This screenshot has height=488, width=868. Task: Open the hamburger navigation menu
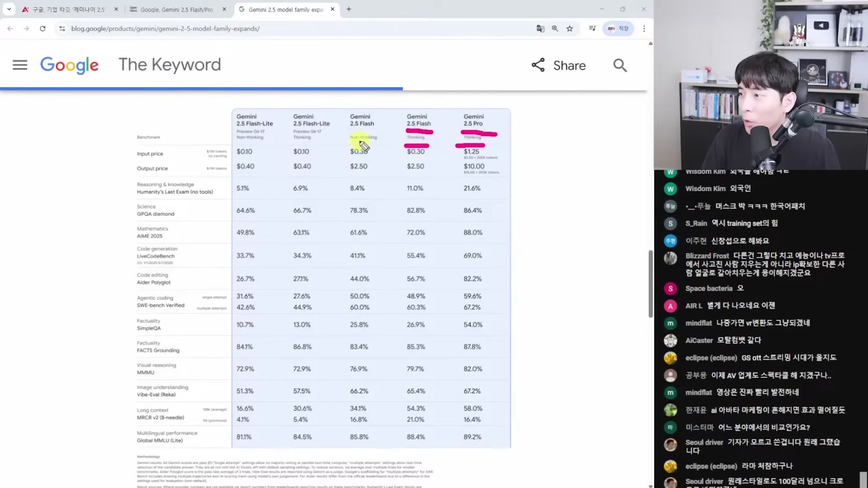(x=20, y=65)
